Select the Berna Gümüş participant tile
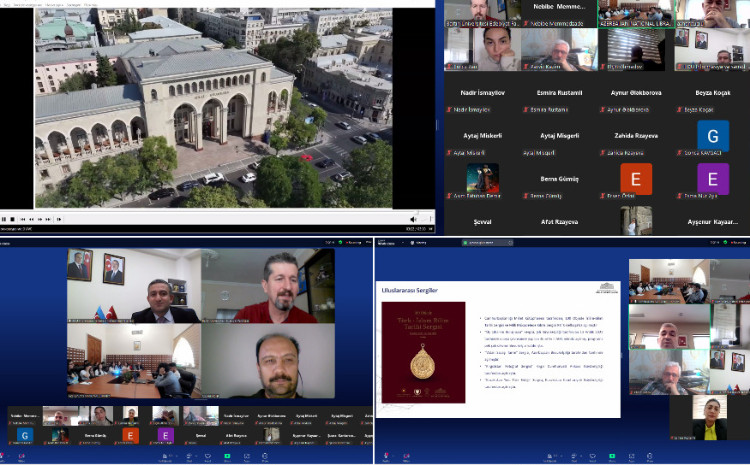 [x=559, y=178]
